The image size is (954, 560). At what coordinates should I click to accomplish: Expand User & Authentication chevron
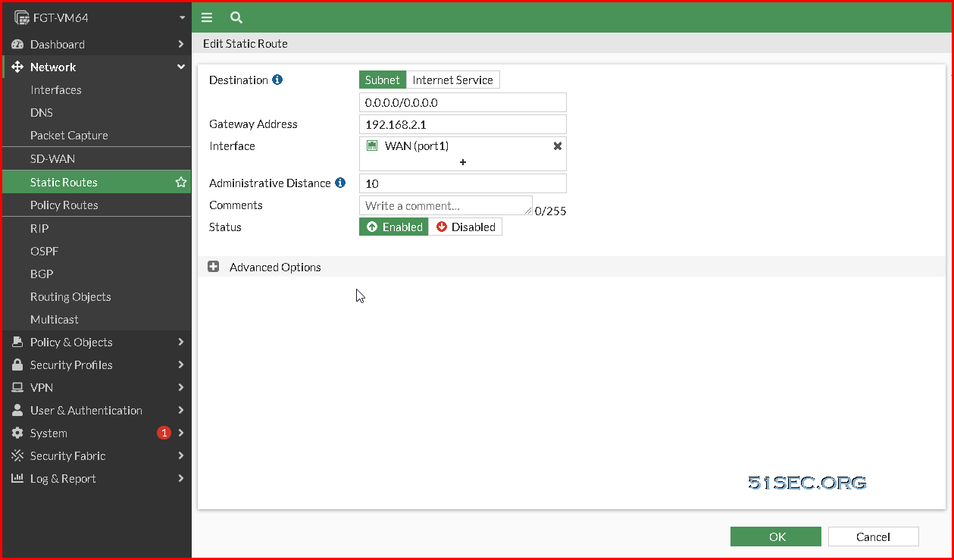coord(181,410)
